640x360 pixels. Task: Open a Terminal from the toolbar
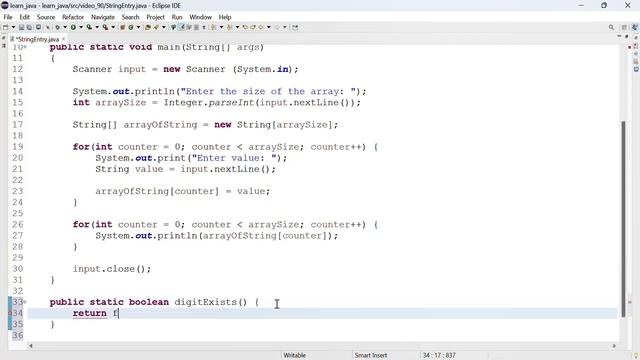(x=38, y=27)
